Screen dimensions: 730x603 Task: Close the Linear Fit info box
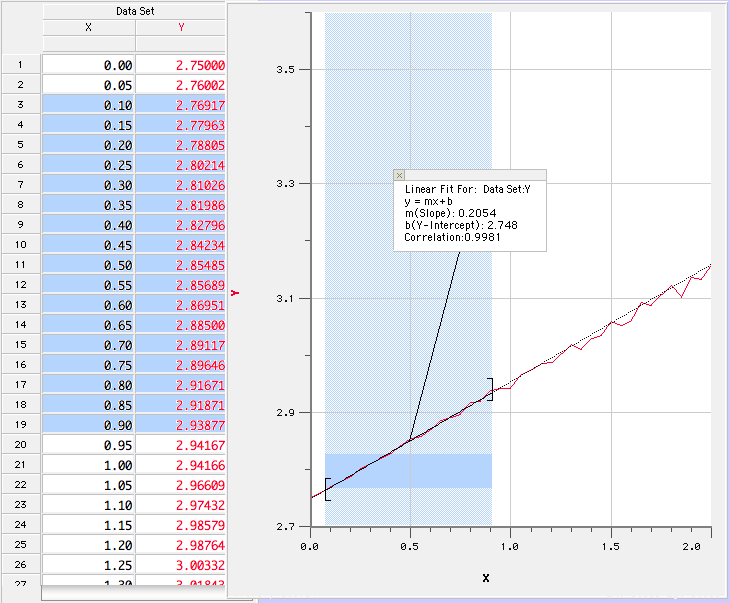tap(400, 175)
